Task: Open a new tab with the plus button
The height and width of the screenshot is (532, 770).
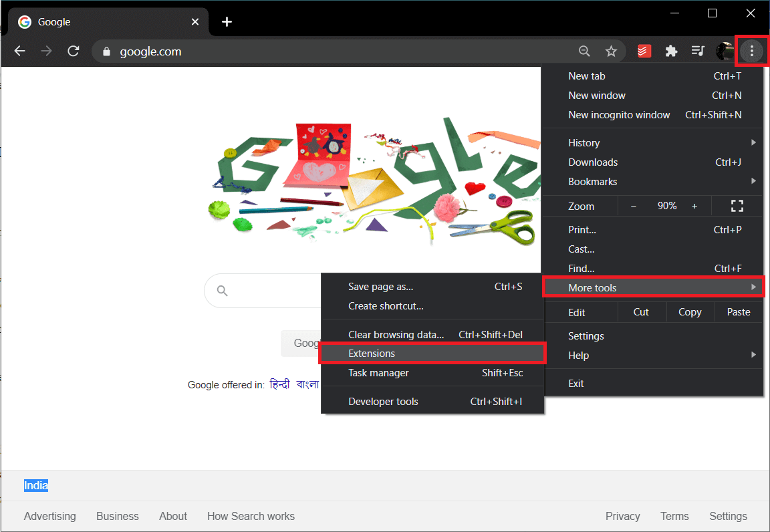Action: point(227,21)
